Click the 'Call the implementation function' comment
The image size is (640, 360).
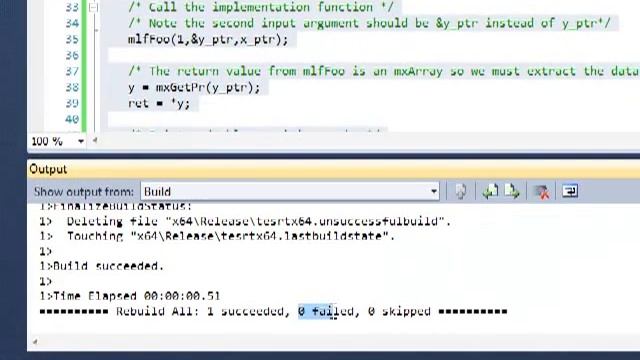point(261,7)
